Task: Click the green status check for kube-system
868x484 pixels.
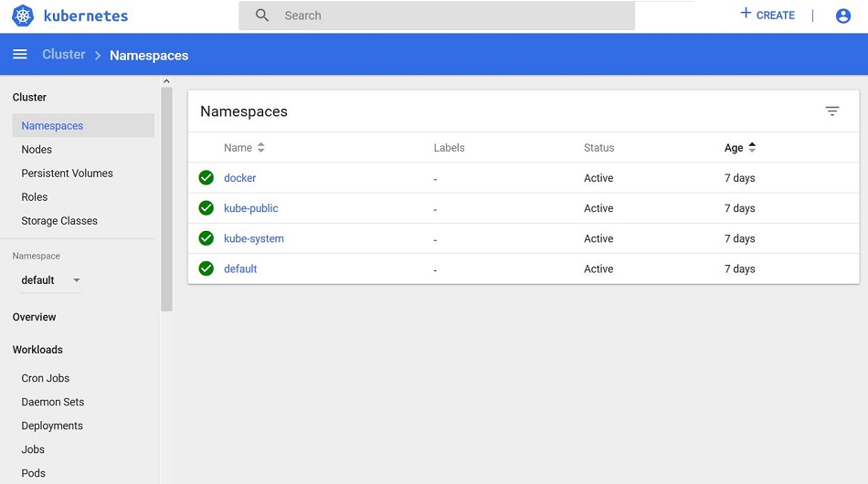Action: pos(206,238)
